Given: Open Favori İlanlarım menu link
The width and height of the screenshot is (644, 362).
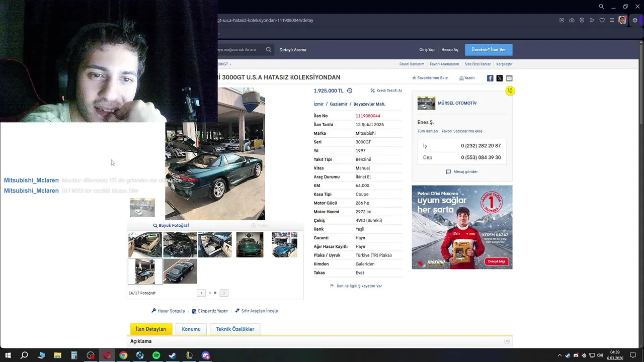Looking at the screenshot, I should tap(412, 64).
